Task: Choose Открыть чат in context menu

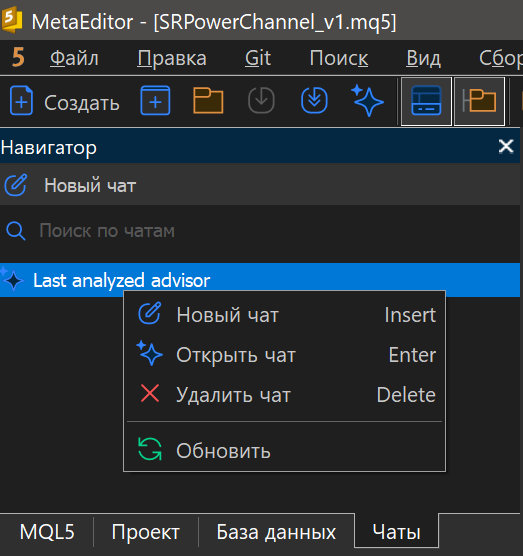Action: [x=284, y=355]
